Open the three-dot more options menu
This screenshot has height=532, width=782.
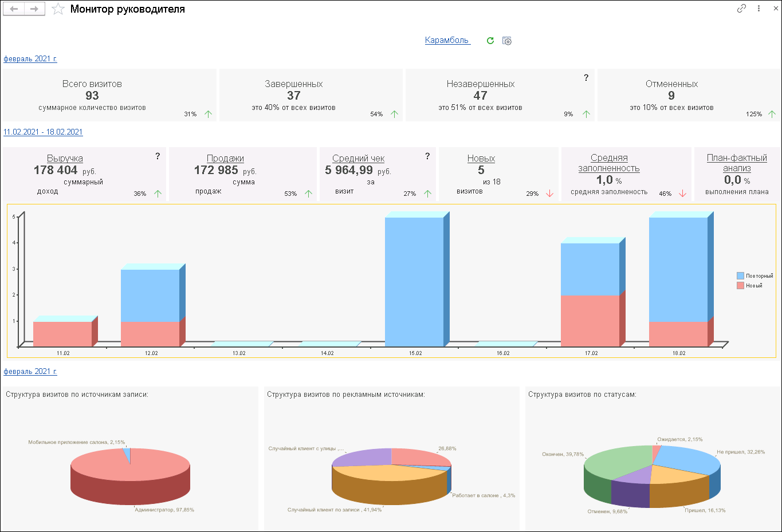click(x=759, y=9)
